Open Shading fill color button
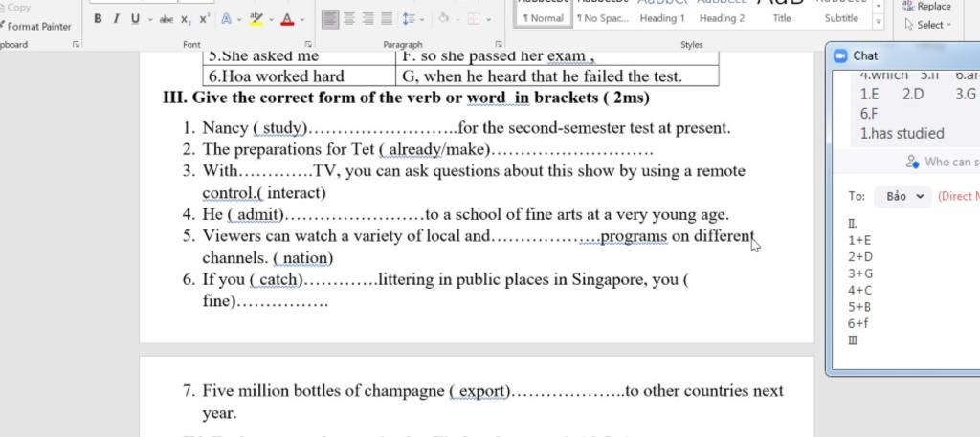Image resolution: width=980 pixels, height=437 pixels. click(x=444, y=19)
